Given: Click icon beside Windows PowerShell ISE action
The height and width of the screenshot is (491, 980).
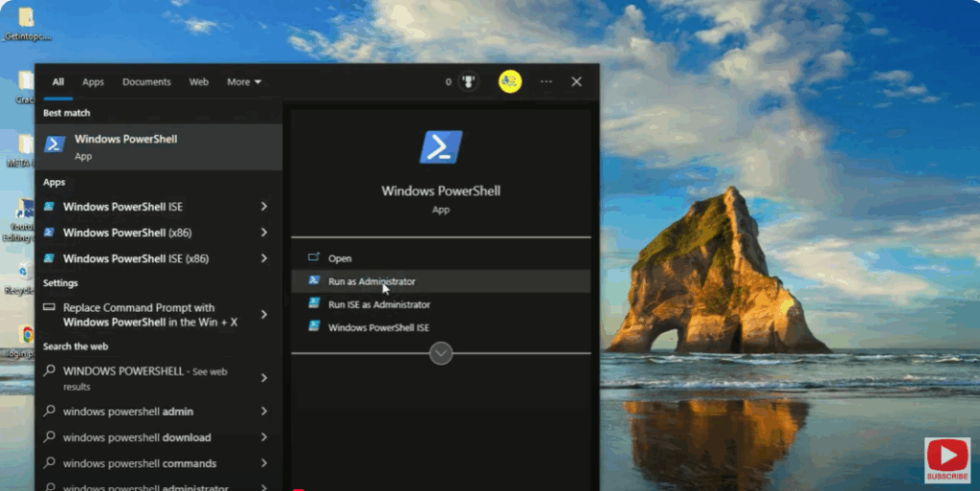Looking at the screenshot, I should [x=314, y=326].
